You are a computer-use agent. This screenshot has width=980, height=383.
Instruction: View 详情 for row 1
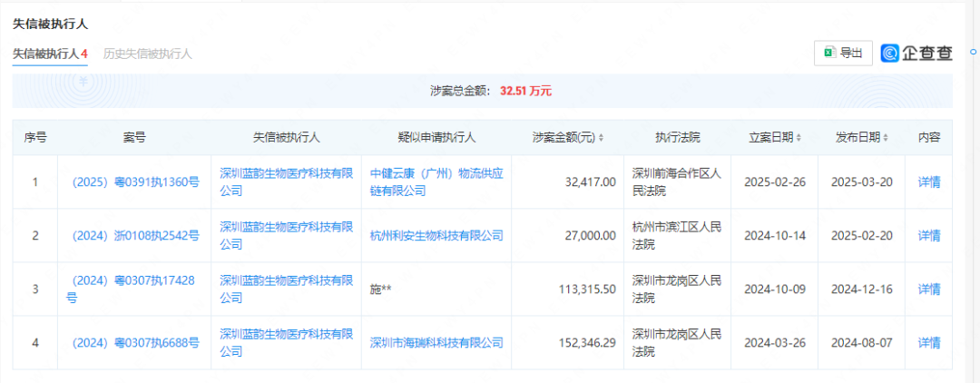929,182
